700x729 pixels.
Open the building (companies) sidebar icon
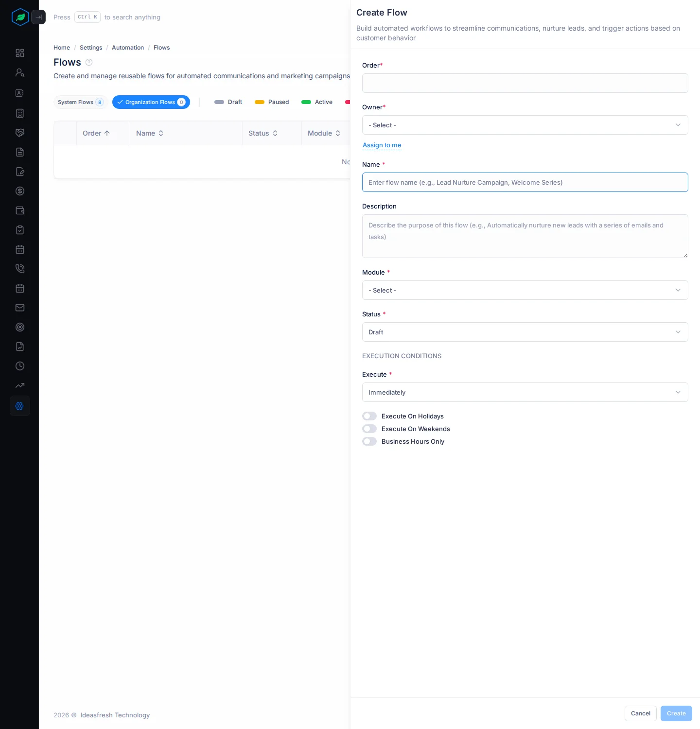[20, 113]
